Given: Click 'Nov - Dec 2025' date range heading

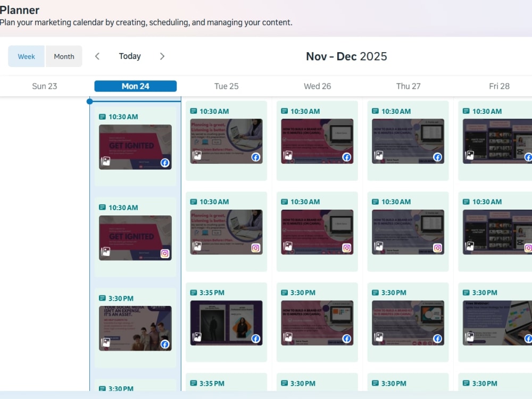Looking at the screenshot, I should pyautogui.click(x=346, y=56).
